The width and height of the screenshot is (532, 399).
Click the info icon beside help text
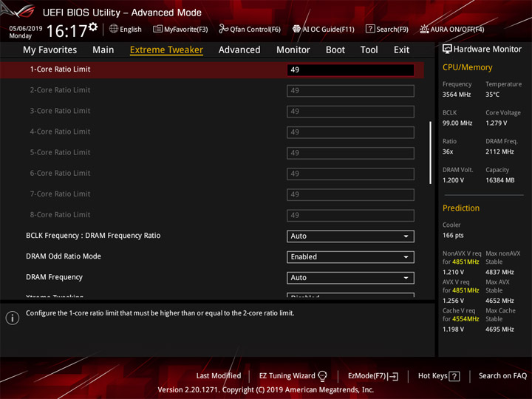13,318
